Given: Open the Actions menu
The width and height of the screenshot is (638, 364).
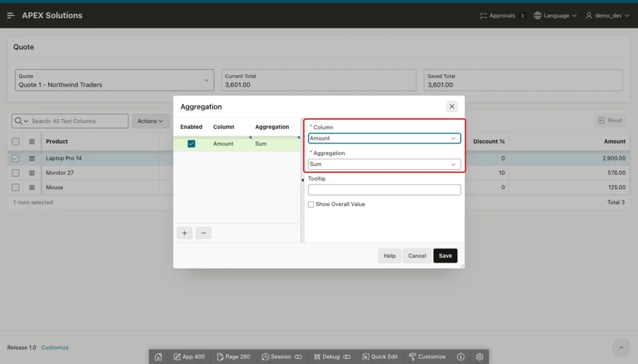Looking at the screenshot, I should [x=150, y=121].
